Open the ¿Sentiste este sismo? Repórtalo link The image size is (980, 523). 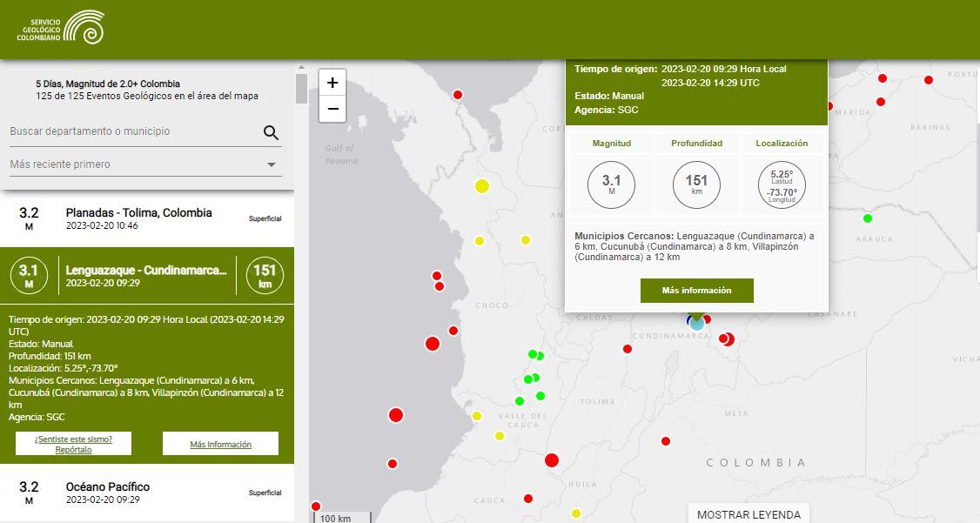click(x=74, y=444)
